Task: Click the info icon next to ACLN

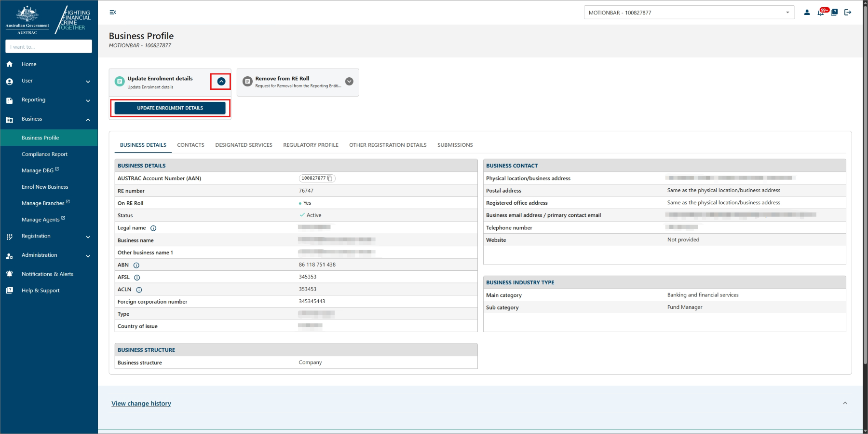Action: [x=139, y=290]
